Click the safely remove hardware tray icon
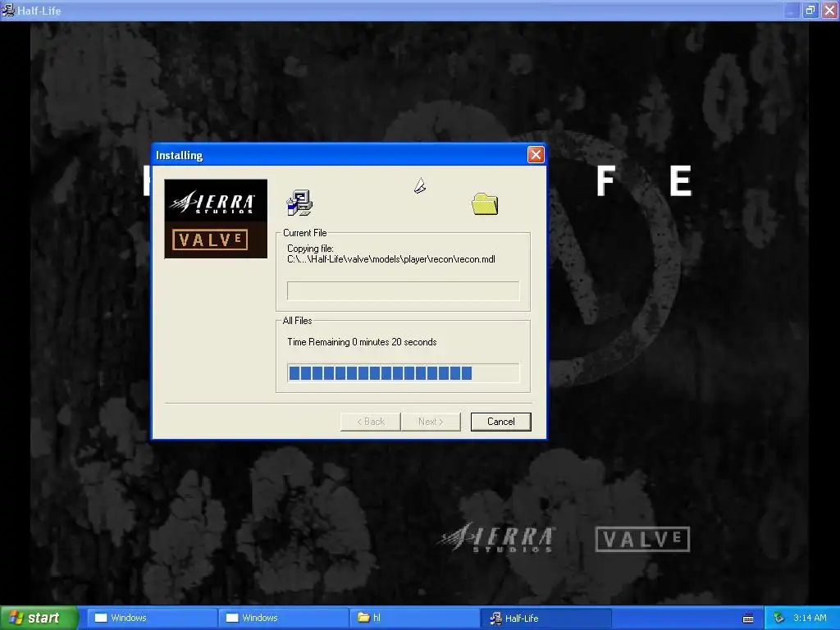The height and width of the screenshot is (630, 840). pos(779,618)
